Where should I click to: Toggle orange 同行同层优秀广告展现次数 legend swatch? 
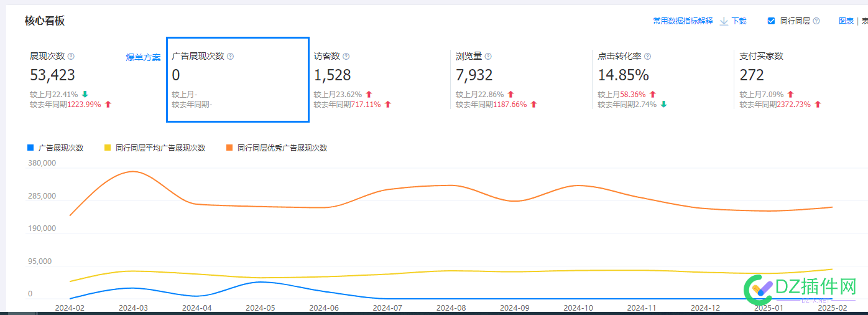pyautogui.click(x=229, y=148)
